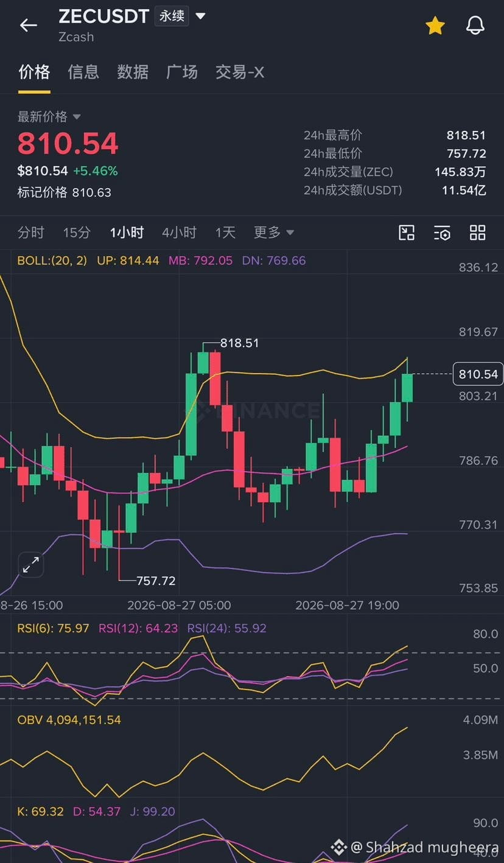This screenshot has width=504, height=863.
Task: Select the 15分 chart interval
Action: click(77, 232)
